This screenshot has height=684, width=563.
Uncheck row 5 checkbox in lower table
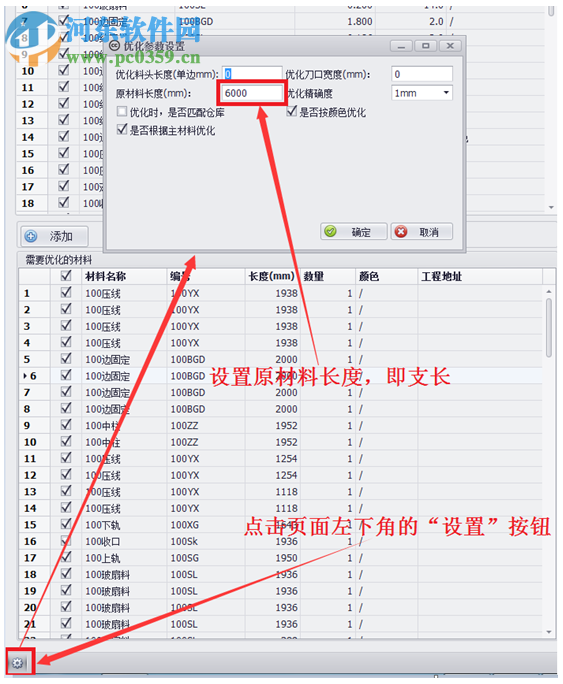click(66, 359)
